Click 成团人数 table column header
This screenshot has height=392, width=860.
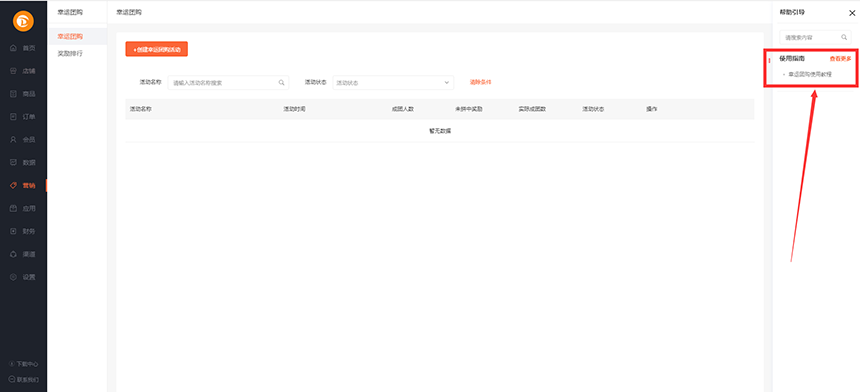point(403,109)
